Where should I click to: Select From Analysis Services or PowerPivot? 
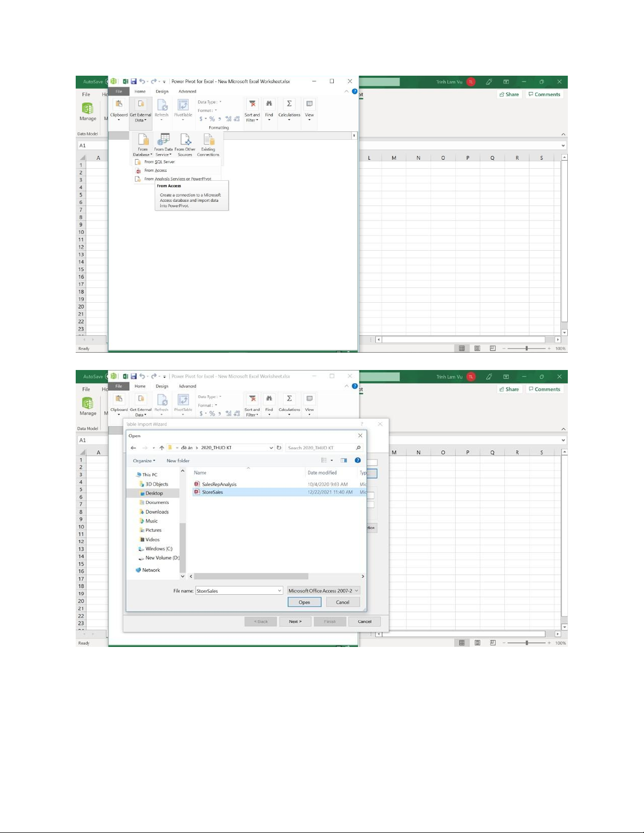(x=177, y=179)
